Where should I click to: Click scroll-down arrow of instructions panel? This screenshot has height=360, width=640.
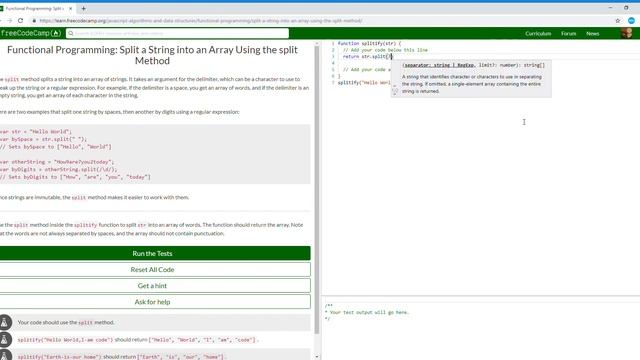click(x=317, y=356)
